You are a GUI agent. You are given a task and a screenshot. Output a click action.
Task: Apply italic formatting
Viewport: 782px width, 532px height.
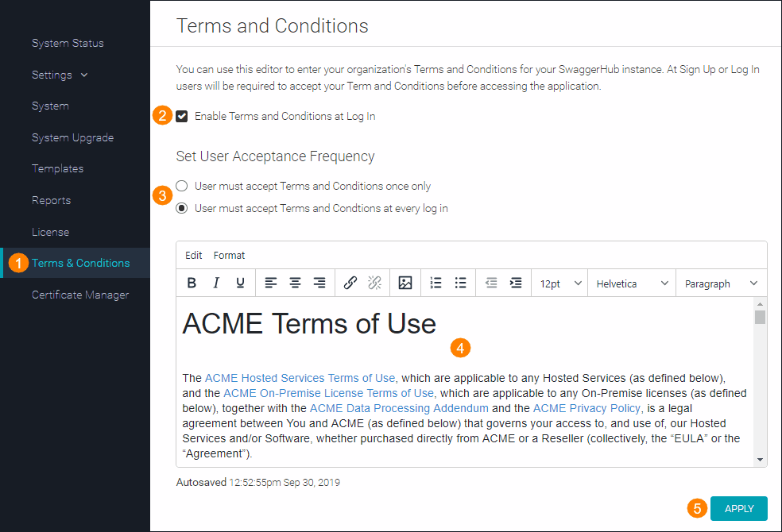coord(215,283)
